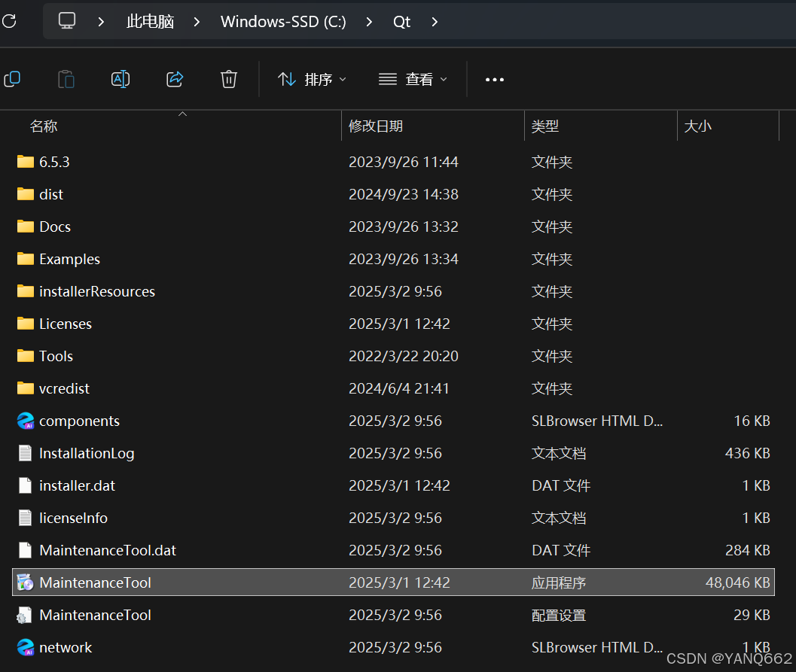
Task: Click the 284 KB size value
Action: click(747, 550)
